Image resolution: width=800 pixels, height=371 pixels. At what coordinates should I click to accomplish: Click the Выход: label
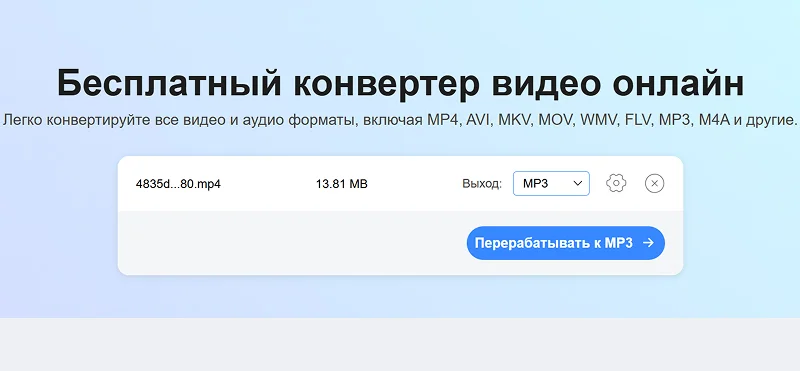(482, 184)
